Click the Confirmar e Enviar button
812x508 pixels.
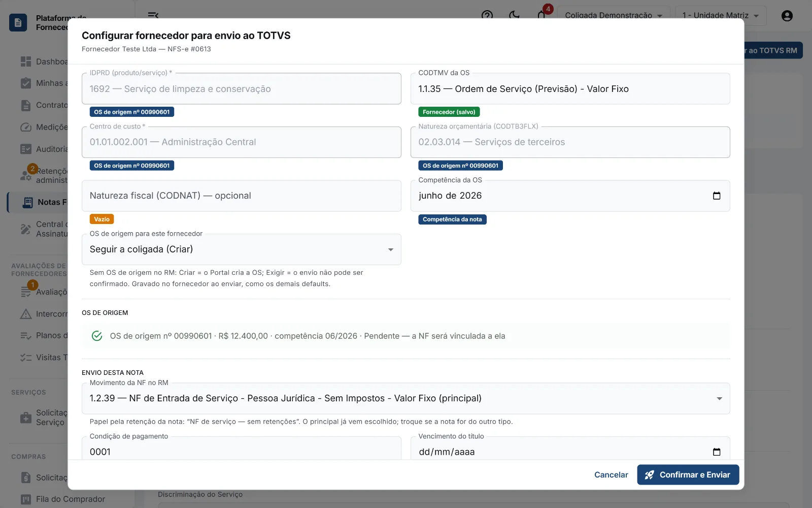click(688, 474)
